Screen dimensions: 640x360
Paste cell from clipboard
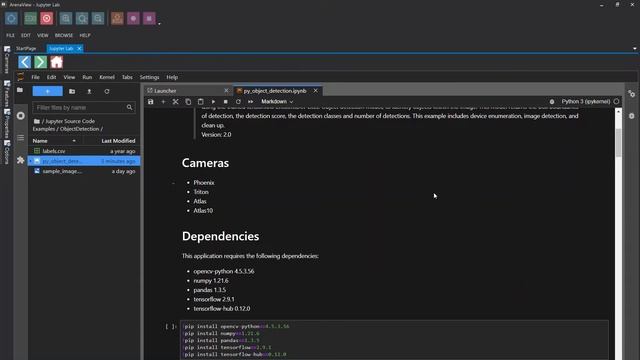point(200,102)
